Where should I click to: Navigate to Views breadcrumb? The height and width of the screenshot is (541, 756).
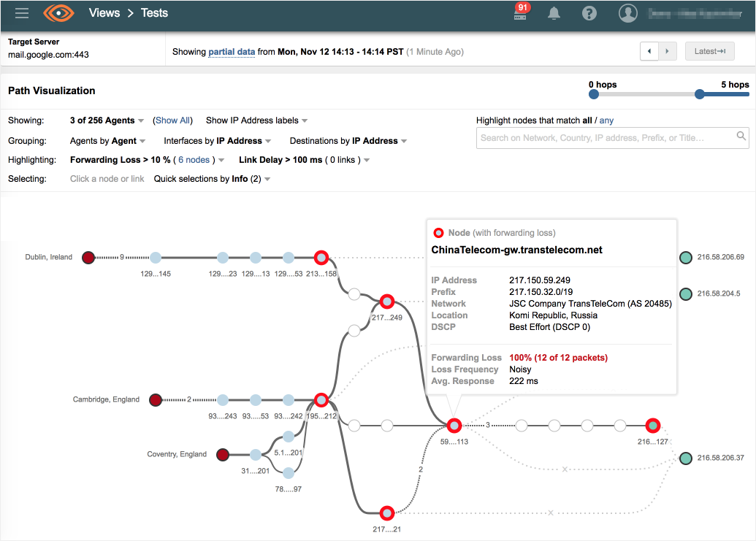click(104, 13)
